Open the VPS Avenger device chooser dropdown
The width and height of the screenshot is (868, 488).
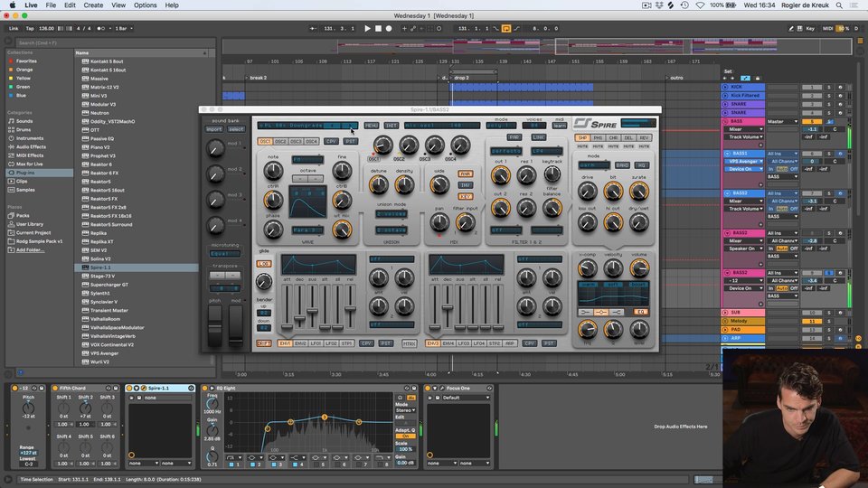[x=744, y=162]
